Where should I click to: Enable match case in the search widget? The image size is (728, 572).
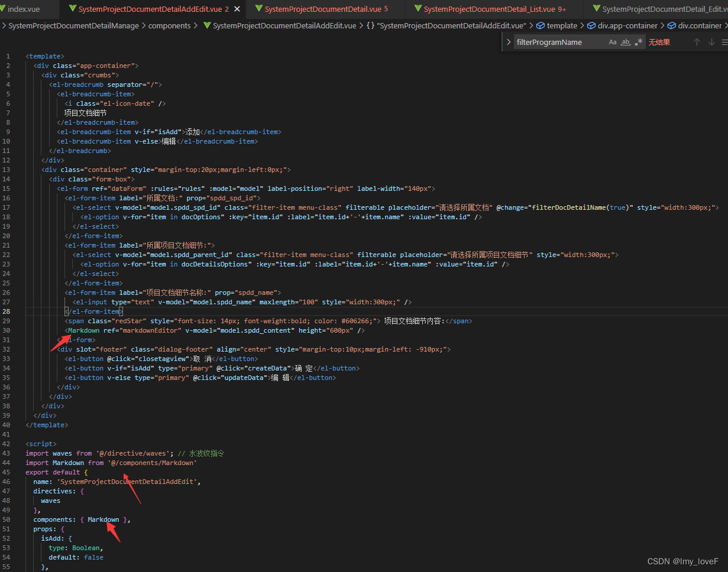point(612,41)
